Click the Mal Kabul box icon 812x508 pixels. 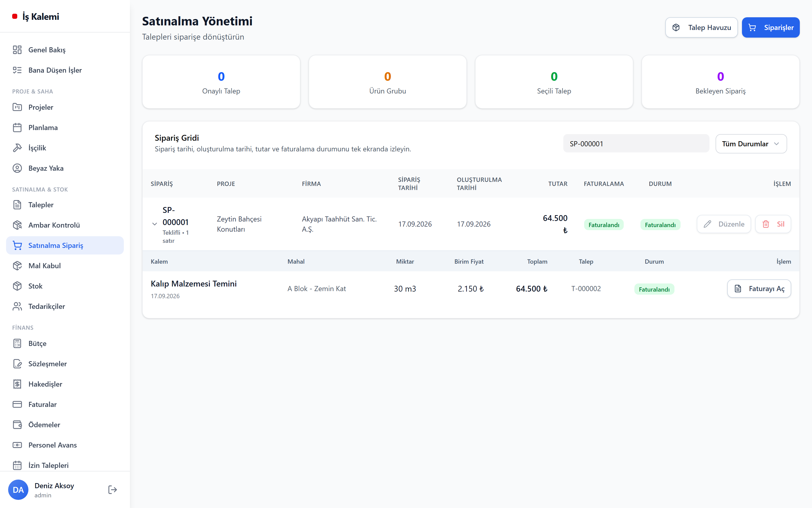click(x=17, y=266)
